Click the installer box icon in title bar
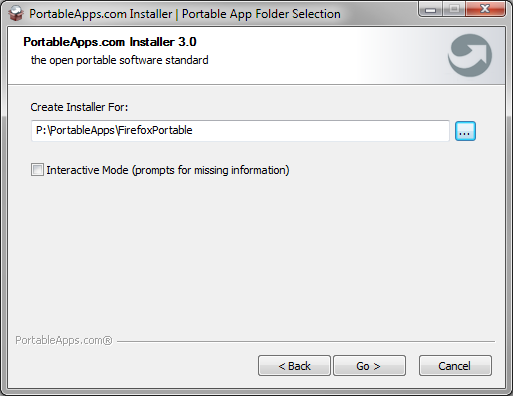Screen dimensions: 513x396 tap(16, 14)
